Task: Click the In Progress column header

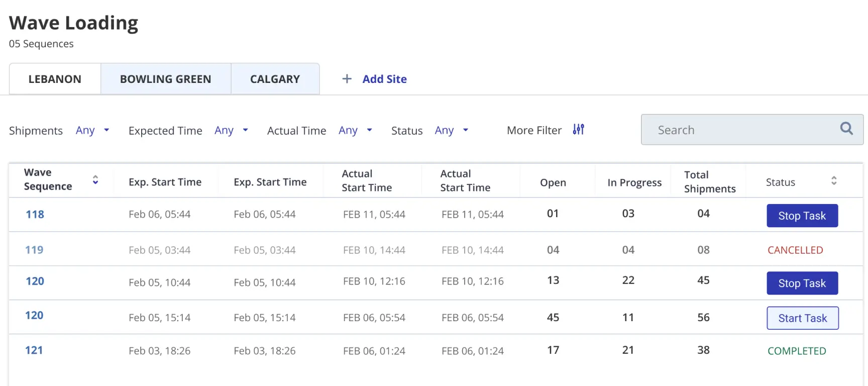Action: click(634, 182)
